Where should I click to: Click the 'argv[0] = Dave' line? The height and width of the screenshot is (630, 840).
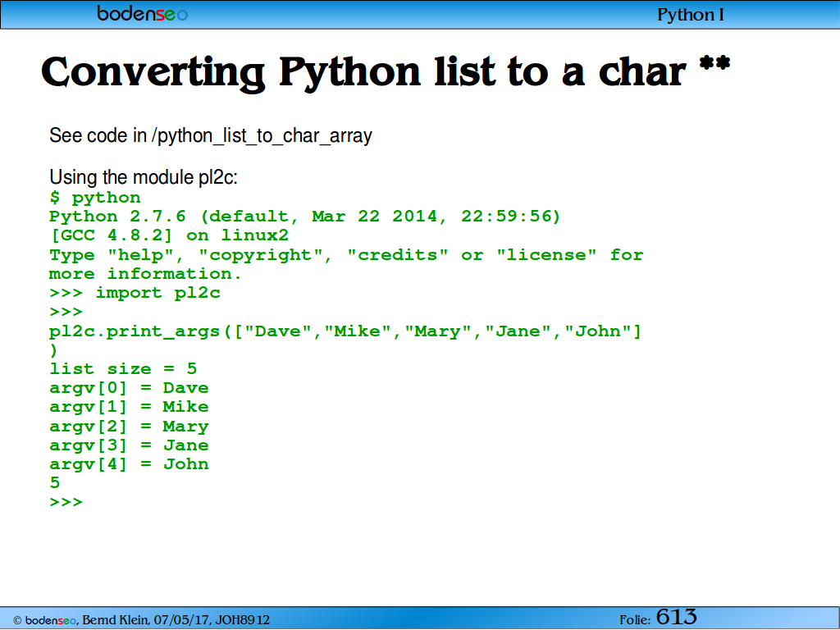tap(129, 388)
